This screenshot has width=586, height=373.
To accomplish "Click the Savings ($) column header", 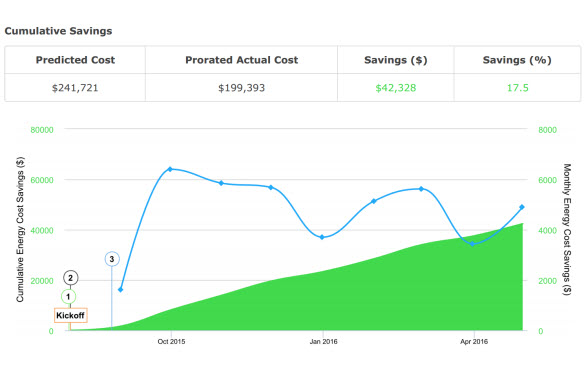I will pyautogui.click(x=395, y=60).
